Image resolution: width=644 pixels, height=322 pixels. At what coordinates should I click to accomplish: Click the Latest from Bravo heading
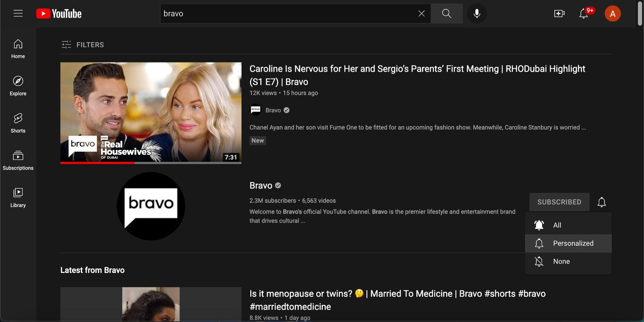(x=92, y=270)
